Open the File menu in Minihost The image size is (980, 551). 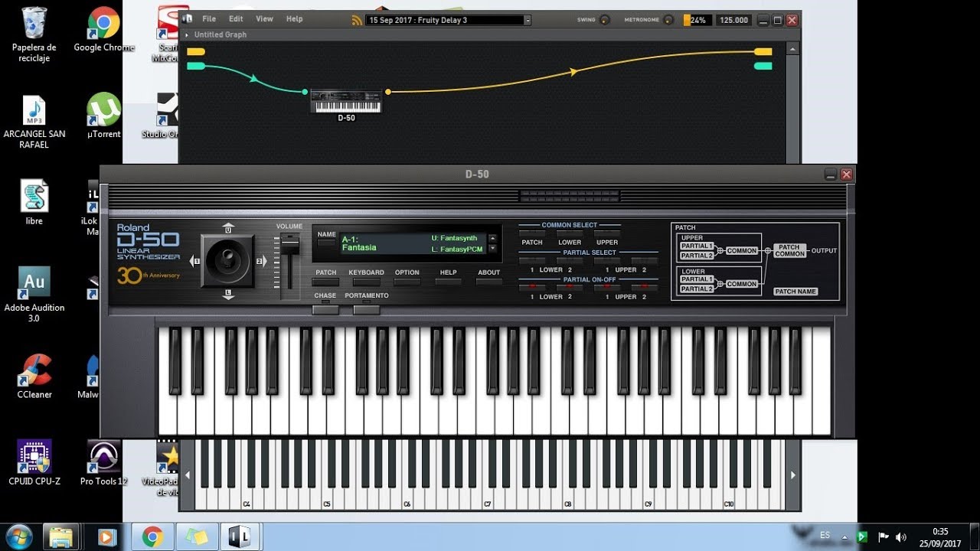(x=209, y=19)
